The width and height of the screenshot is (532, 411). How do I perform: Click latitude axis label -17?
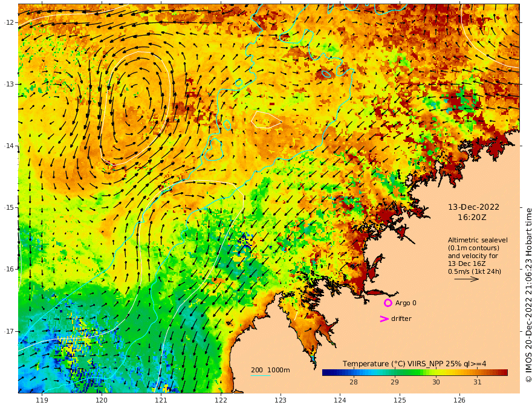[x=9, y=331]
